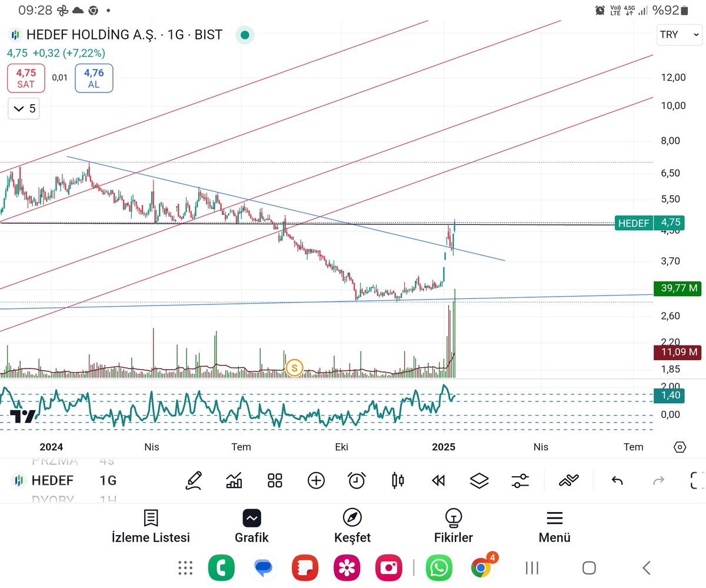Open the indicators chart icon
706x588 pixels.
(x=234, y=480)
